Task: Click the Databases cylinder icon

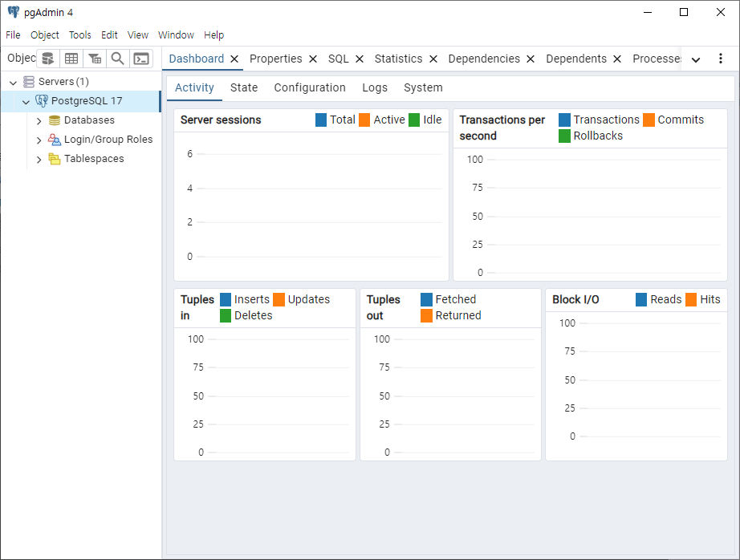Action: pyautogui.click(x=55, y=120)
